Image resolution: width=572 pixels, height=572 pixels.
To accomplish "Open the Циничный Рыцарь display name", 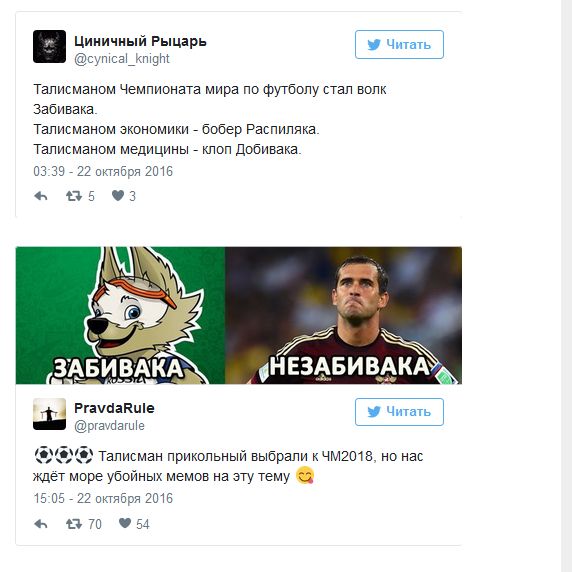I will click(140, 42).
